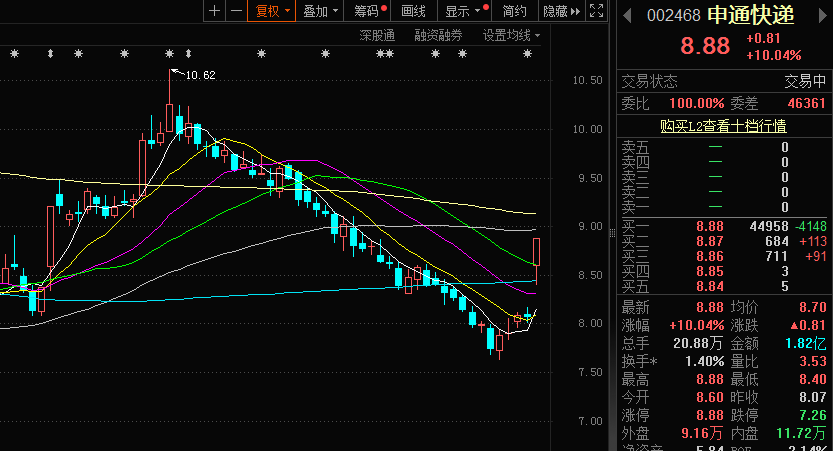Click the 委比 value 100.00%

[x=696, y=103]
